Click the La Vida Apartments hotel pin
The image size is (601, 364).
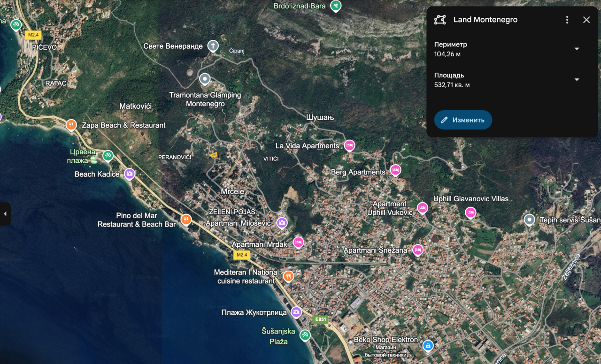click(349, 145)
